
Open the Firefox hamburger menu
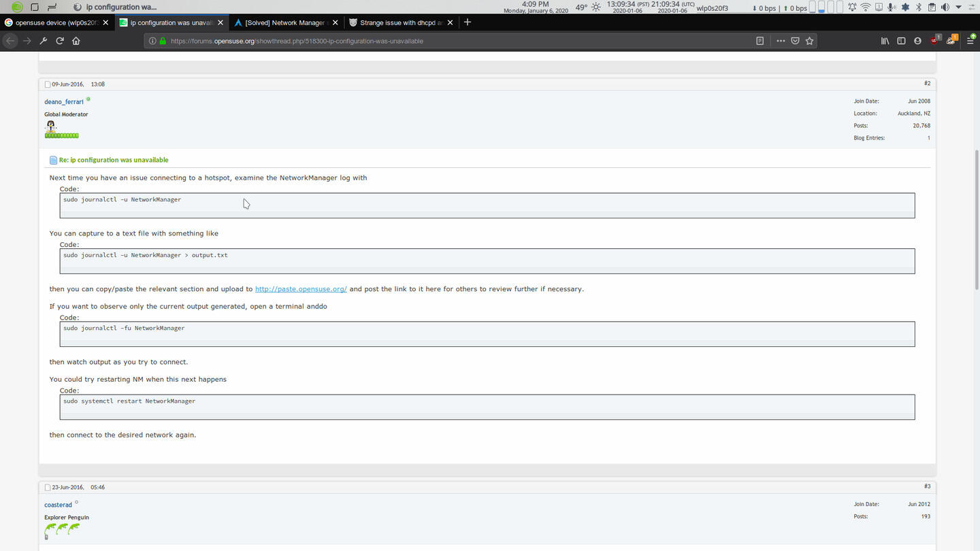click(x=970, y=41)
